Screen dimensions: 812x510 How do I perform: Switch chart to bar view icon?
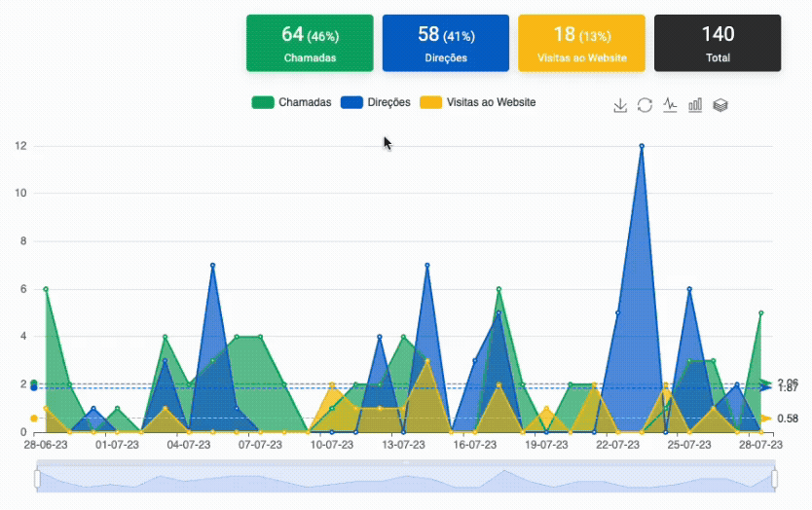pos(695,105)
